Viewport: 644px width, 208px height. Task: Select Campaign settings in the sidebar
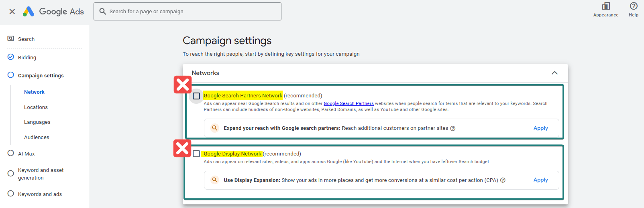(x=41, y=75)
